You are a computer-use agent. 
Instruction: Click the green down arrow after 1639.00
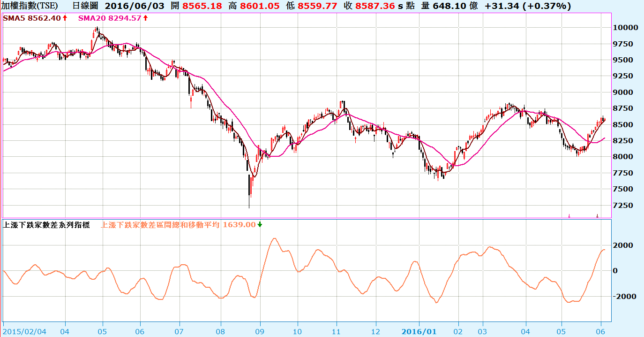pyautogui.click(x=260, y=224)
